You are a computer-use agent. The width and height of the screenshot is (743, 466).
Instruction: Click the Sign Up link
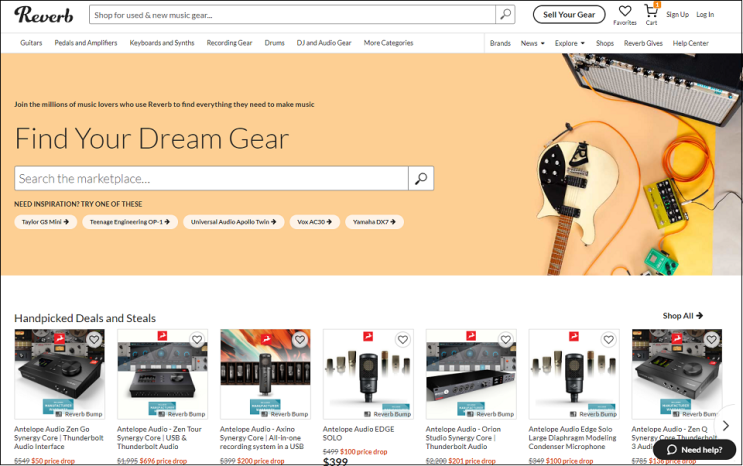click(678, 15)
